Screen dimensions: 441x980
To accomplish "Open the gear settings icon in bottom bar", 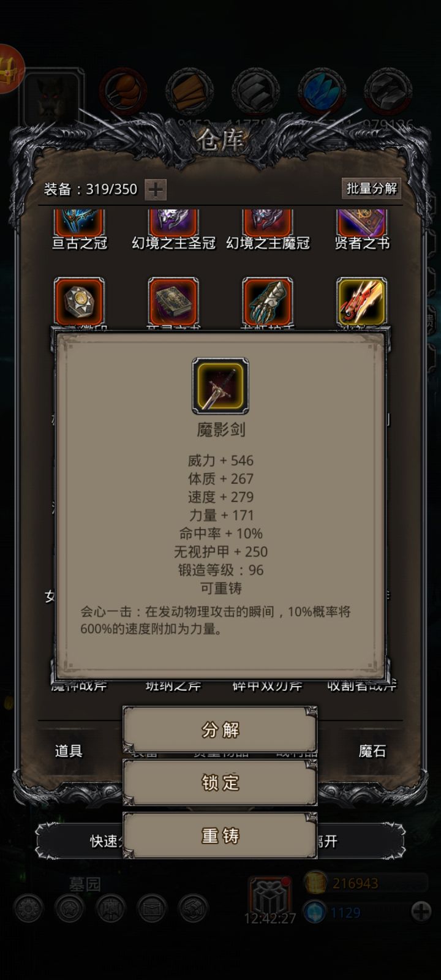I will click(28, 909).
